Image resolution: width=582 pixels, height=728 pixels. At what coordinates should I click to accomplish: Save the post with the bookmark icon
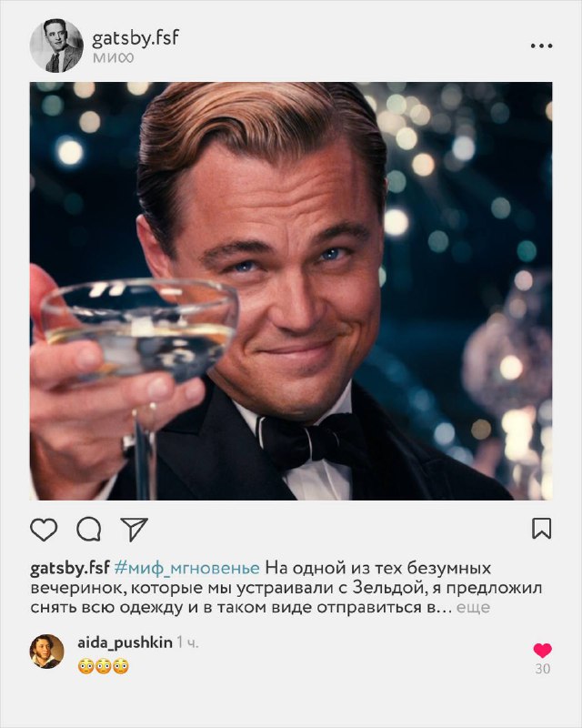click(x=542, y=529)
